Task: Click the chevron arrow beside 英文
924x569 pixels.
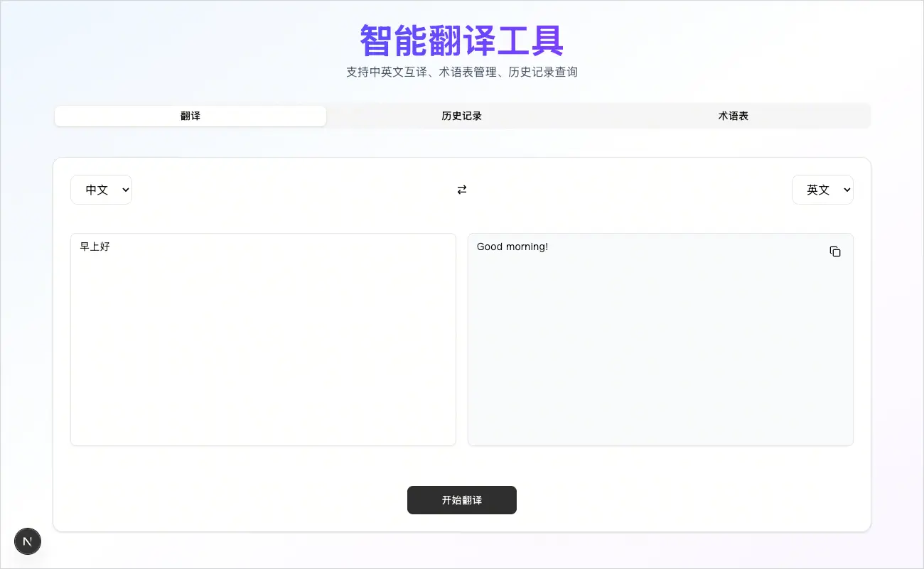Action: 847,190
